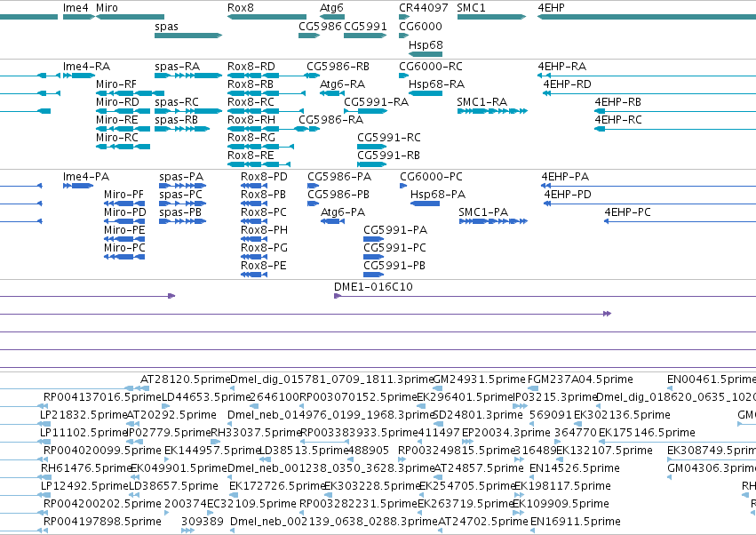Select the Ime4-RA transcript

tap(86, 67)
